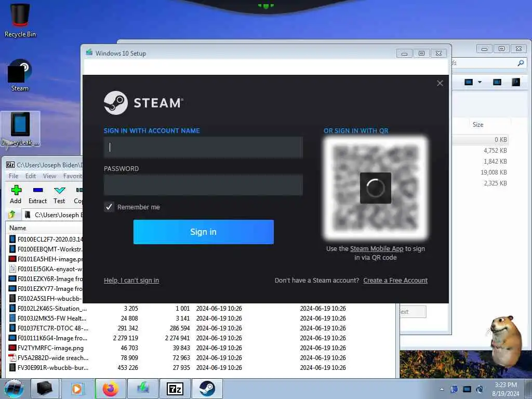Click the network icon in system tray
Image resolution: width=532 pixels, height=399 pixels.
pos(467,389)
